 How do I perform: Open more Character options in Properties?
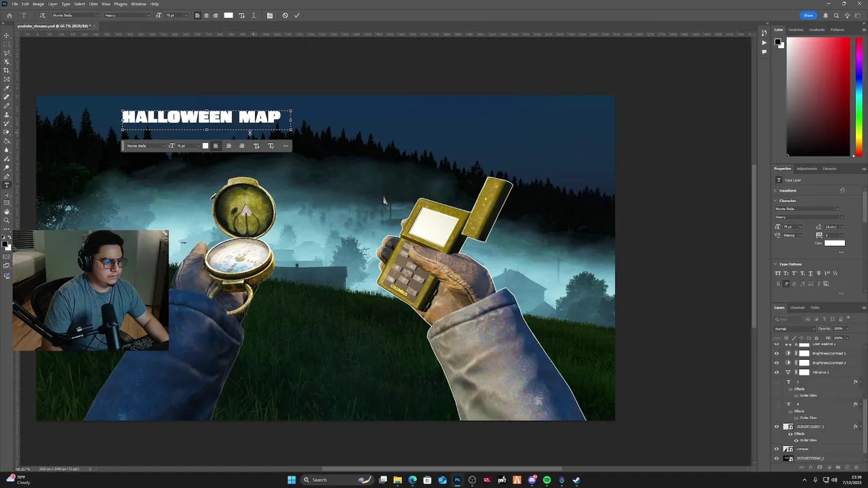pyautogui.click(x=842, y=252)
